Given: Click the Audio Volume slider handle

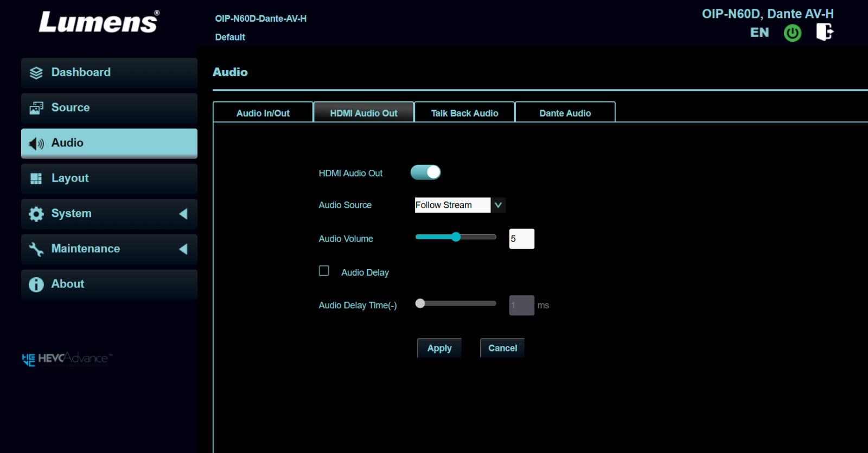Looking at the screenshot, I should 456,237.
